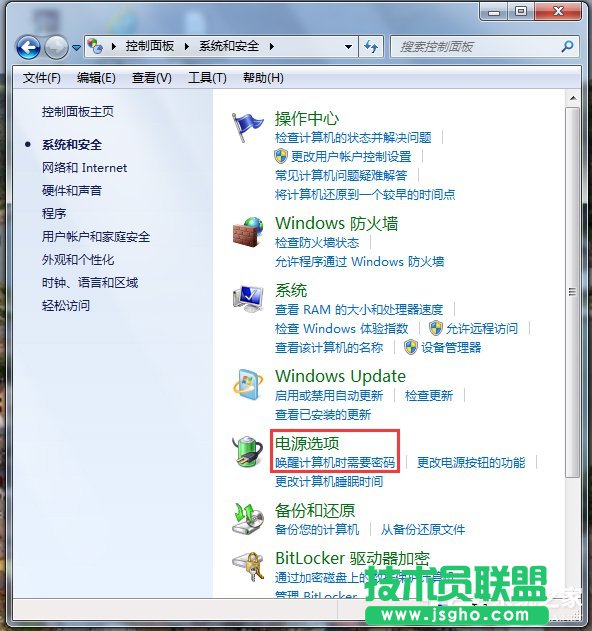
Task: Click 检查更新 link
Action: pos(429,396)
